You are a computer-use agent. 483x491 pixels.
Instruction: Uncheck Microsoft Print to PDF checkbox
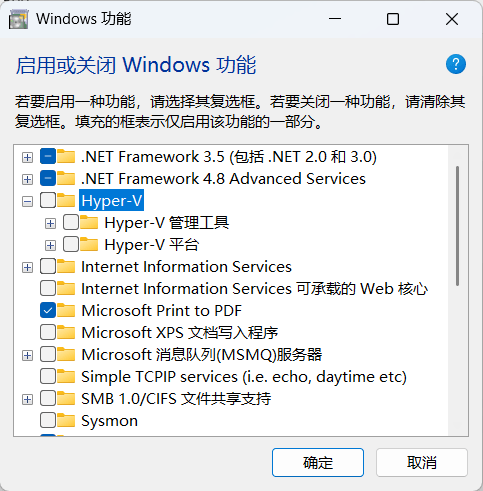coord(48,310)
